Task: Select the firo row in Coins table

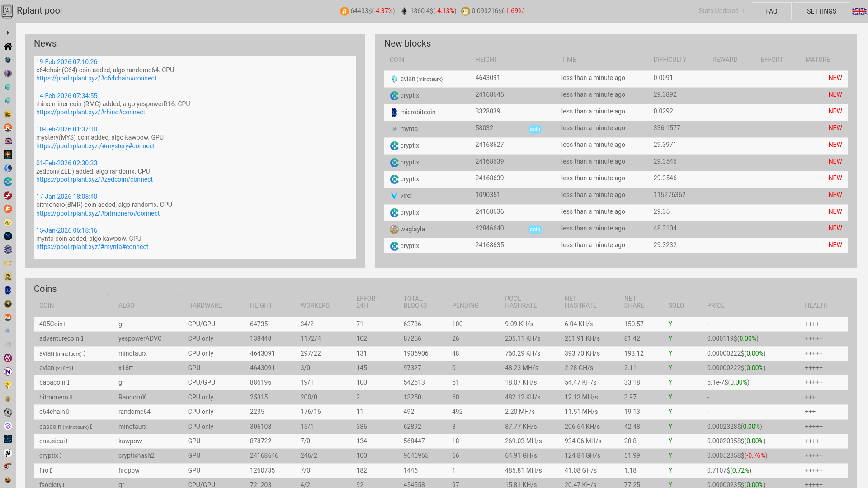Action: pyautogui.click(x=440, y=470)
